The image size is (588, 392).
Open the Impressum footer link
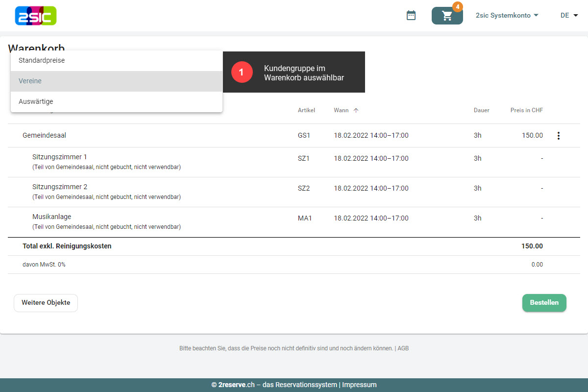coord(359,385)
